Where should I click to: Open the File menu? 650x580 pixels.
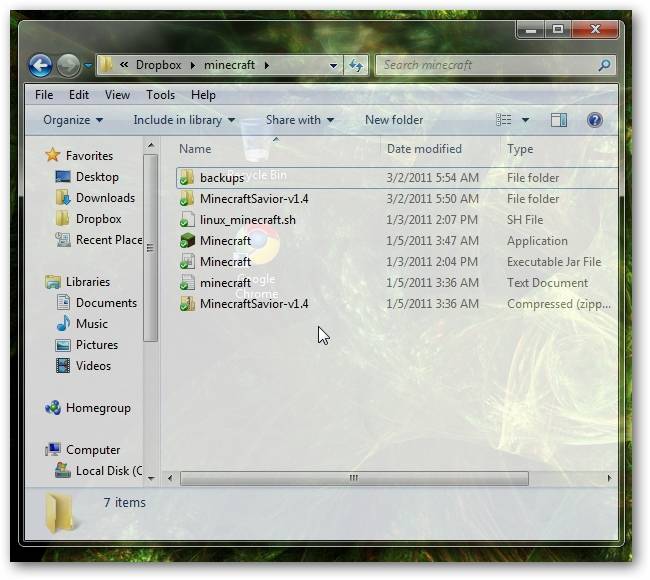tap(44, 95)
